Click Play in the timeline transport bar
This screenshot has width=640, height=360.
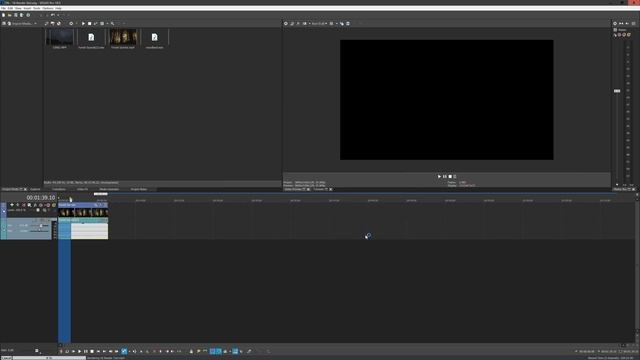click(x=80, y=351)
